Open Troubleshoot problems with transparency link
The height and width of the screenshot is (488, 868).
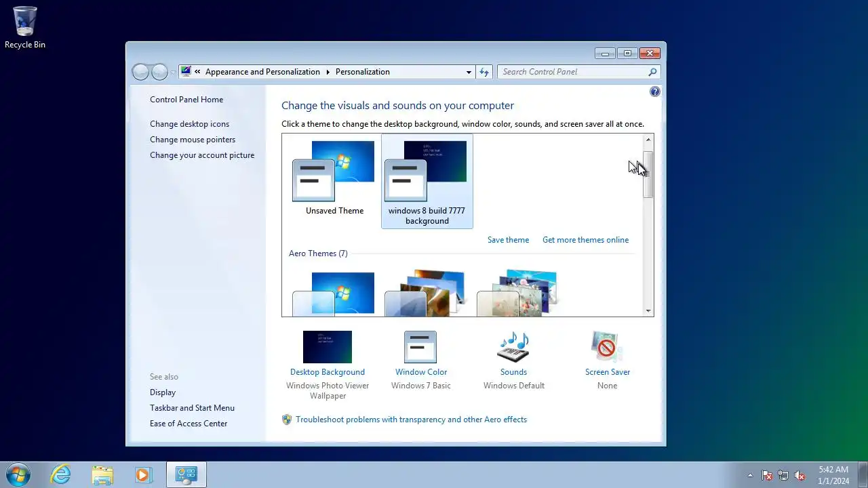pyautogui.click(x=411, y=420)
